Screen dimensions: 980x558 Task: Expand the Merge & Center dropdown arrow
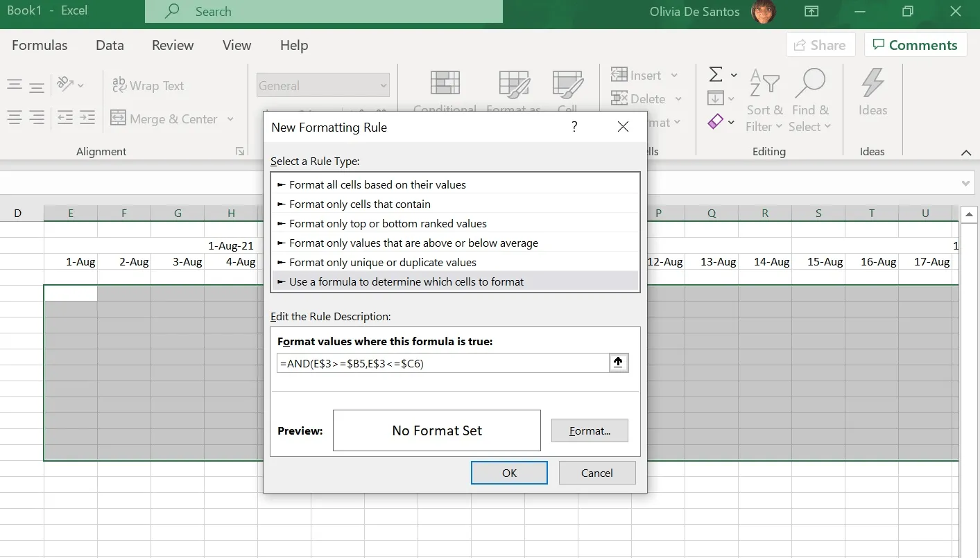click(230, 119)
